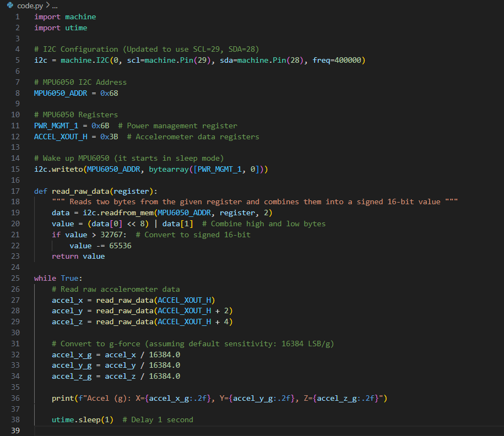Select the code.py breadcrumb item
504x436 pixels.
click(29, 6)
